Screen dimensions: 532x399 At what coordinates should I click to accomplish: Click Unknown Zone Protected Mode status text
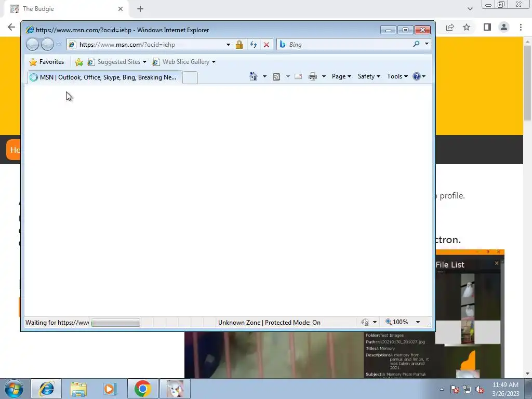point(269,322)
